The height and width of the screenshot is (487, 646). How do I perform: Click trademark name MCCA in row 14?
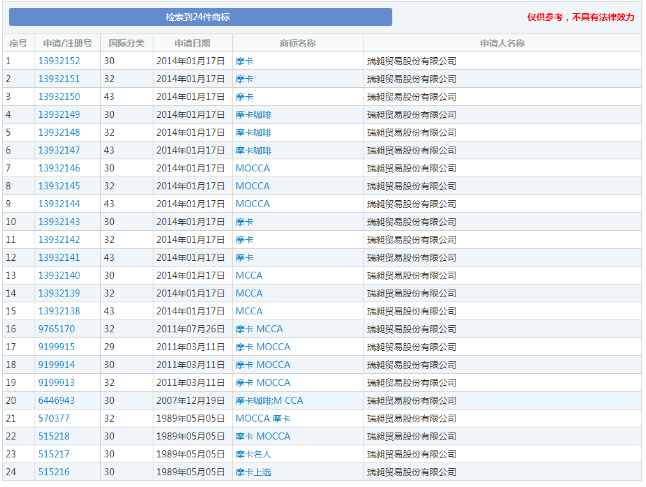coord(249,293)
